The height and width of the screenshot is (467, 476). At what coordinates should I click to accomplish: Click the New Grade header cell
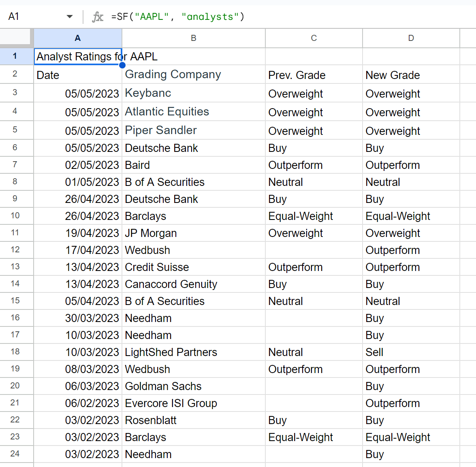point(411,75)
